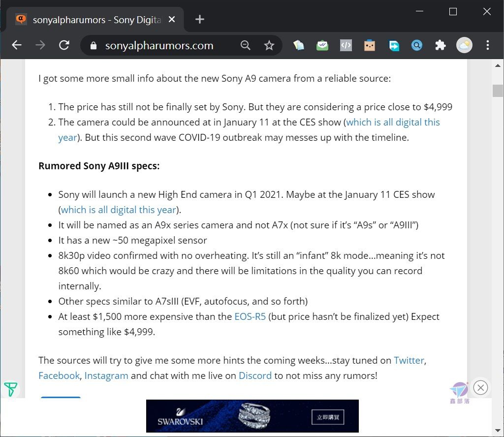Screen dimensions: 504x437
Task: Go back to the previous page
Action: point(17,45)
